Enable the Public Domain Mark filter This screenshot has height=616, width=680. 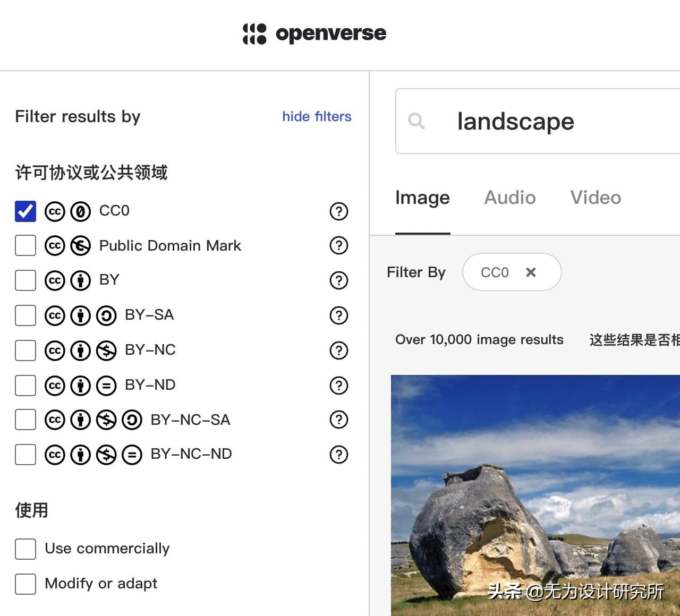[x=25, y=245]
